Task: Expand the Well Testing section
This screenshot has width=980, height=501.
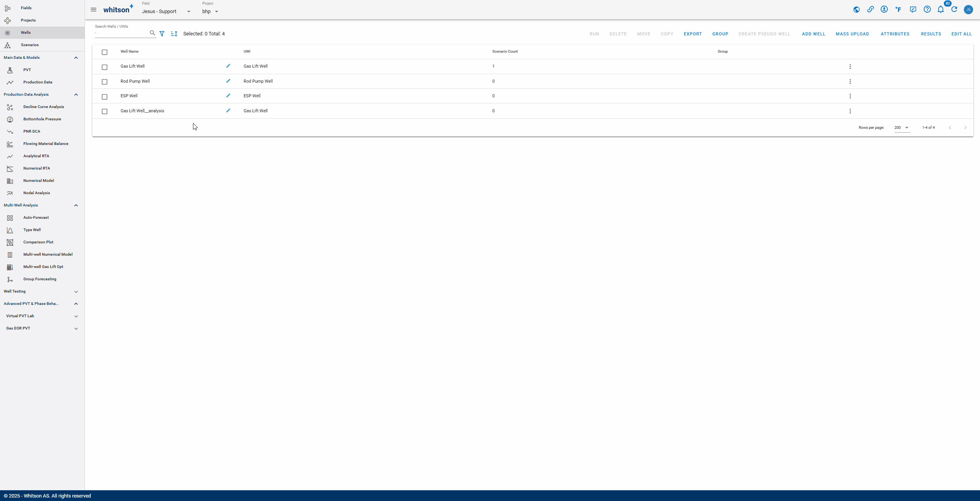Action: (41, 291)
